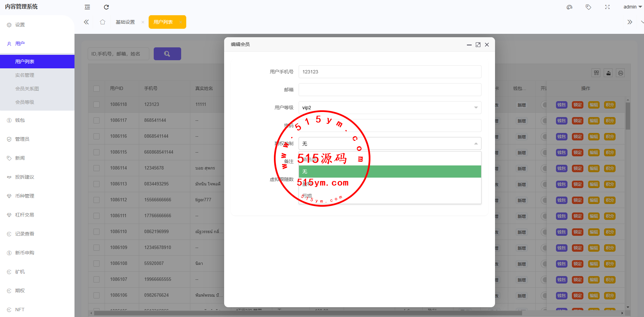The image size is (644, 317).
Task: Open the column filter grid icon
Action: 596,73
